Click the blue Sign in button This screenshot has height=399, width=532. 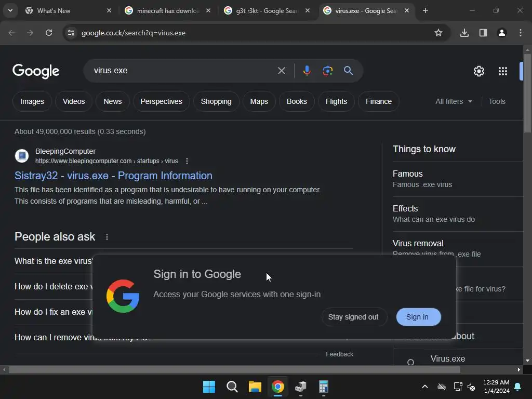point(418,317)
